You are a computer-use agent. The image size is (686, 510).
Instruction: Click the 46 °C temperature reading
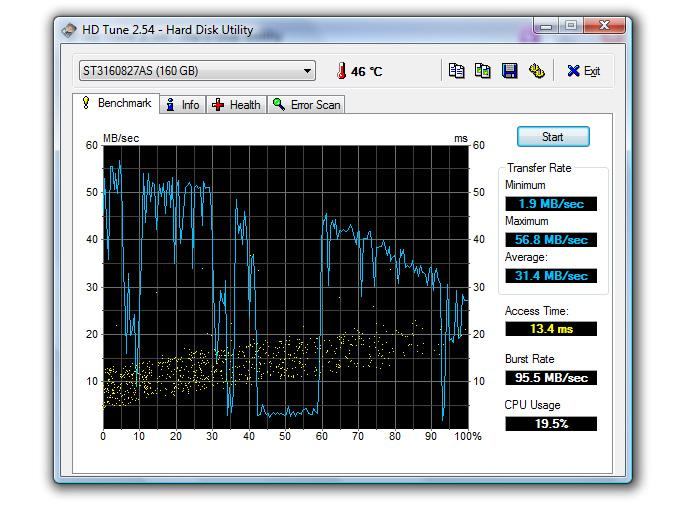367,71
